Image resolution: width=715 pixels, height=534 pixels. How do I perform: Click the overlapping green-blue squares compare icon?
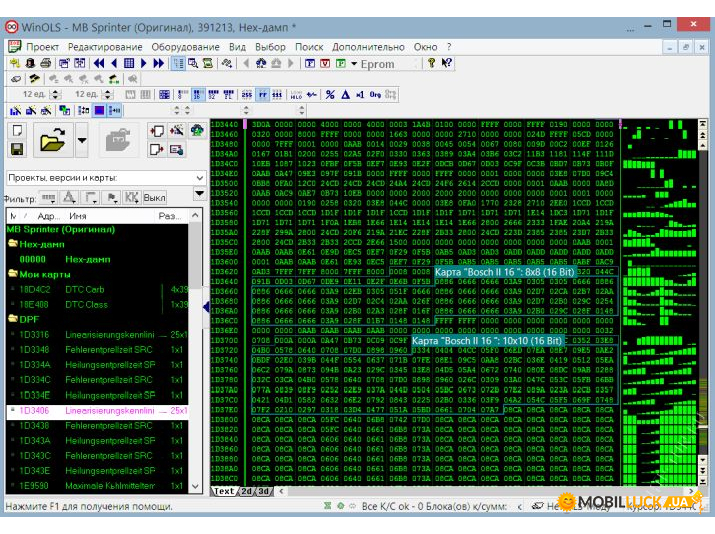click(65, 110)
